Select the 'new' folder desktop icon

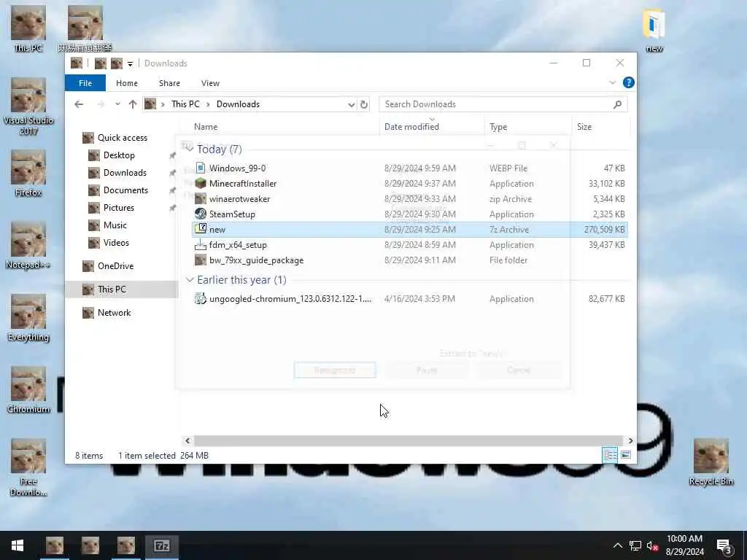coord(654,30)
